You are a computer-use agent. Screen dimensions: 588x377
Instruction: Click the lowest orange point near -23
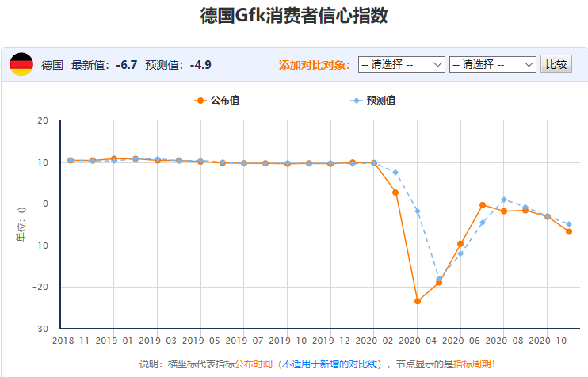tap(418, 301)
